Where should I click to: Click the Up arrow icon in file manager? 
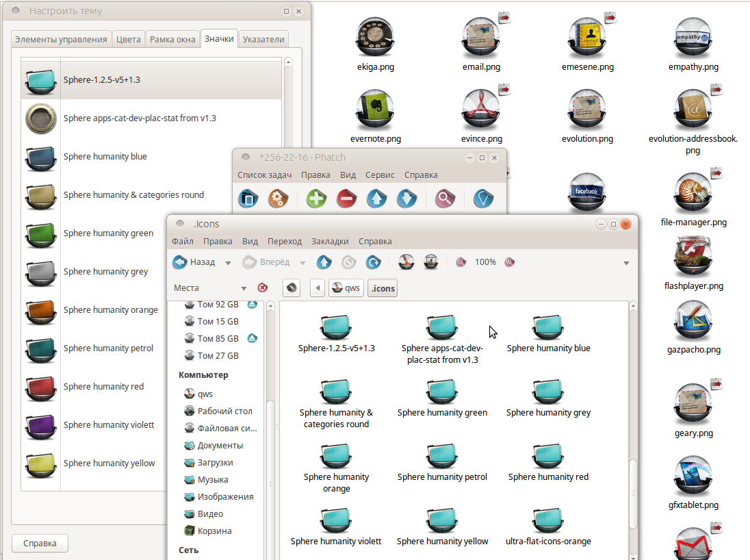(x=324, y=262)
